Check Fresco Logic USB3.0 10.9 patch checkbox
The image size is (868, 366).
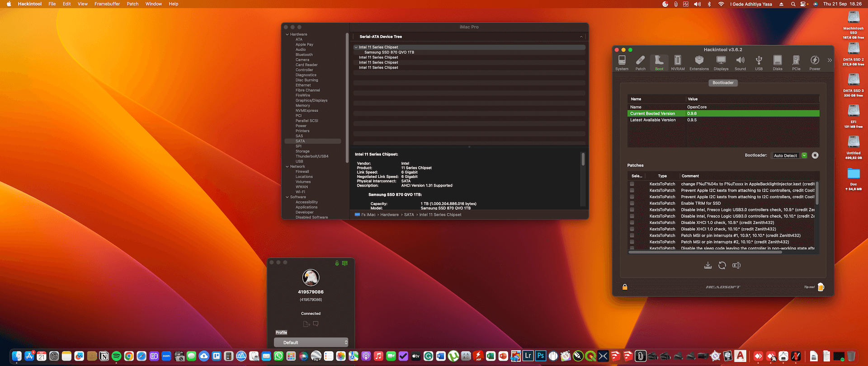[632, 210]
